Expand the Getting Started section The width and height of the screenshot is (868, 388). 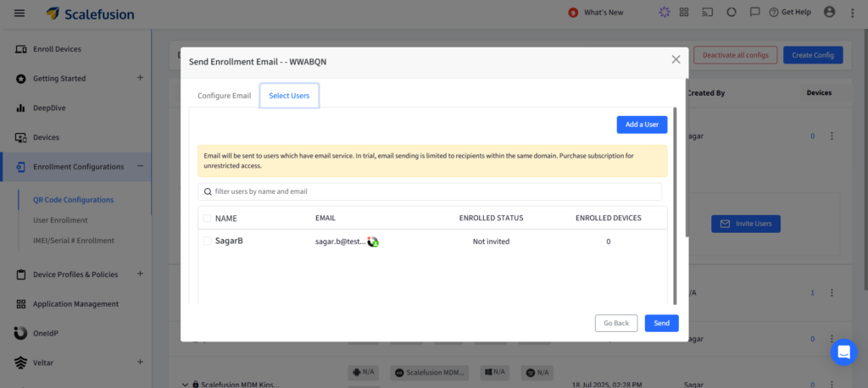pyautogui.click(x=140, y=78)
